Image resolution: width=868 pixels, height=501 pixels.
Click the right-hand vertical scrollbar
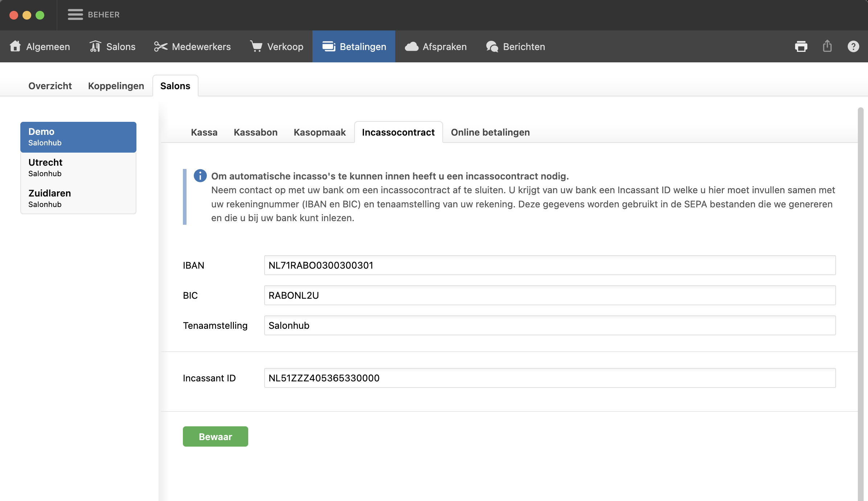[860, 290]
